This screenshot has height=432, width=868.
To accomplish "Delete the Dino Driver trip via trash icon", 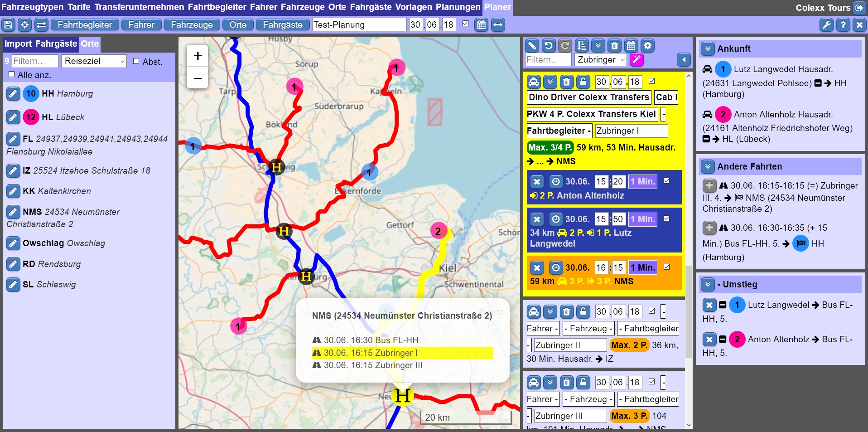I will 566,82.
